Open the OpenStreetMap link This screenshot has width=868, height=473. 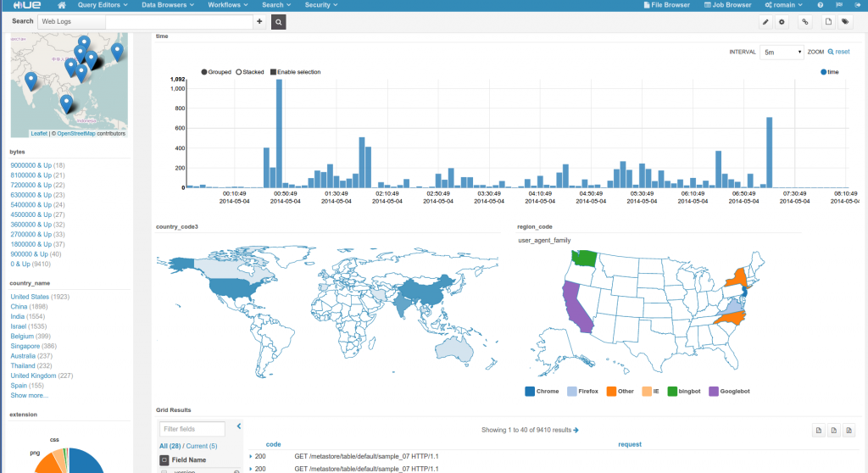pyautogui.click(x=76, y=133)
